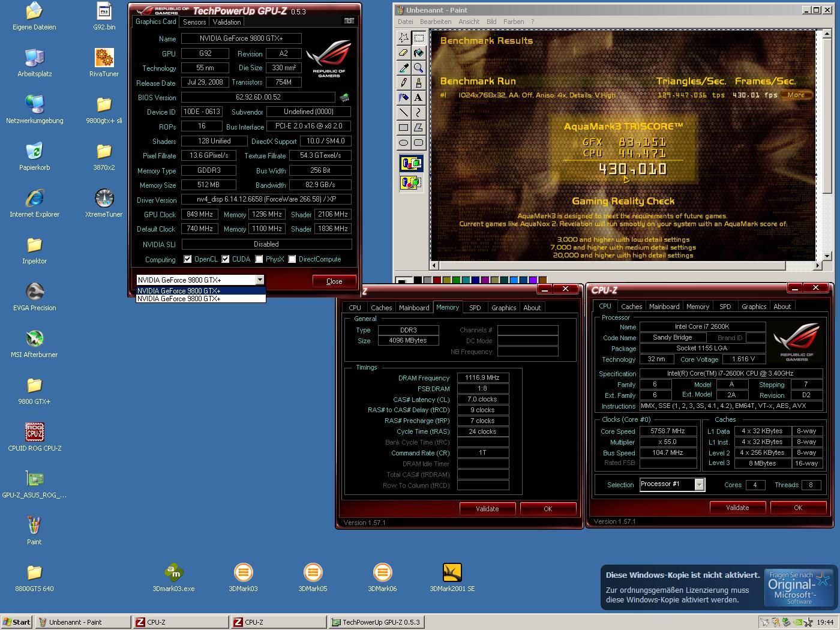
Task: Toggle the DirectCompute checkbox in GPU-Z
Action: 292,259
